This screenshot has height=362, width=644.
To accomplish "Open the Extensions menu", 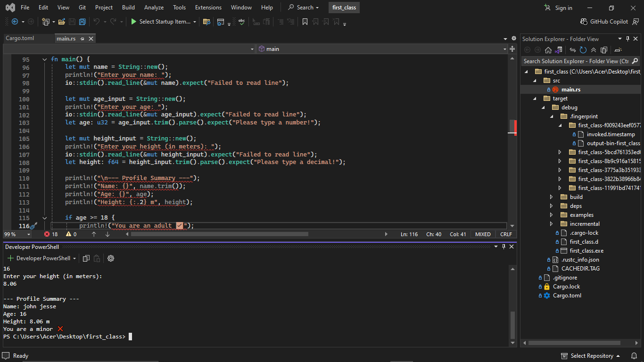I will pos(208,8).
